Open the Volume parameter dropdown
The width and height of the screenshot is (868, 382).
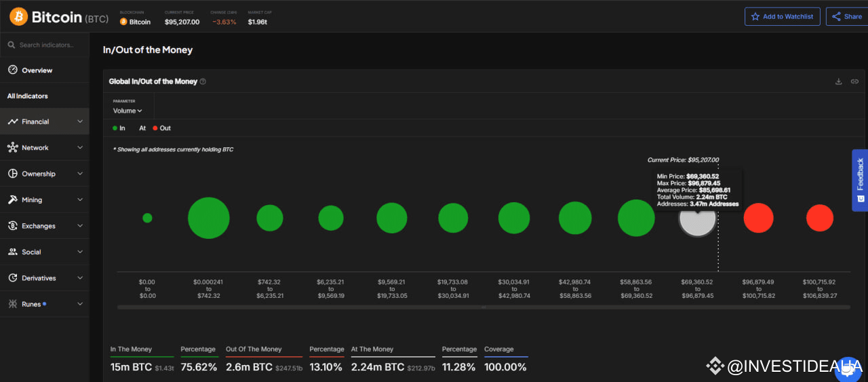tap(127, 111)
